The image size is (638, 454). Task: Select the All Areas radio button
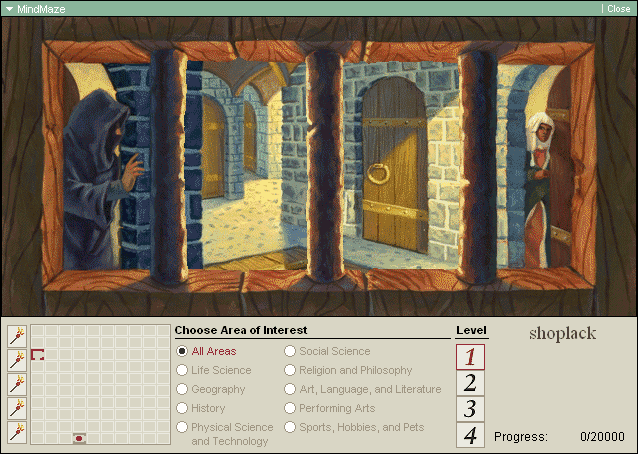[182, 351]
